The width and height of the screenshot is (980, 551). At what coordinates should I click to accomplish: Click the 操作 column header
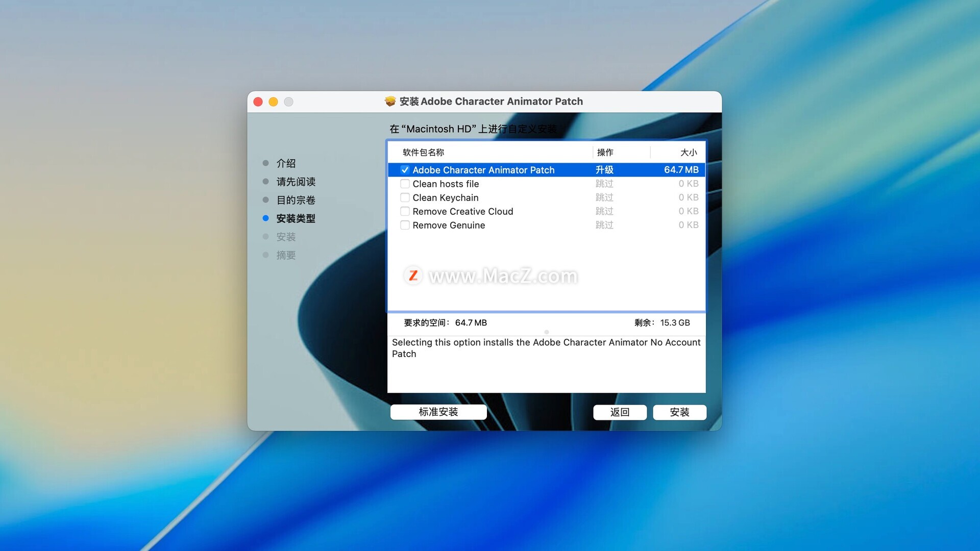click(605, 153)
